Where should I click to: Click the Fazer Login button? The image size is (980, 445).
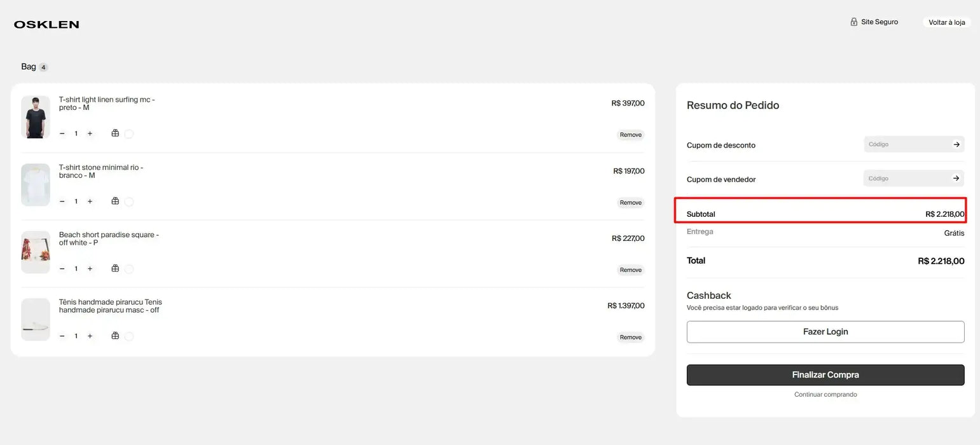tap(825, 332)
